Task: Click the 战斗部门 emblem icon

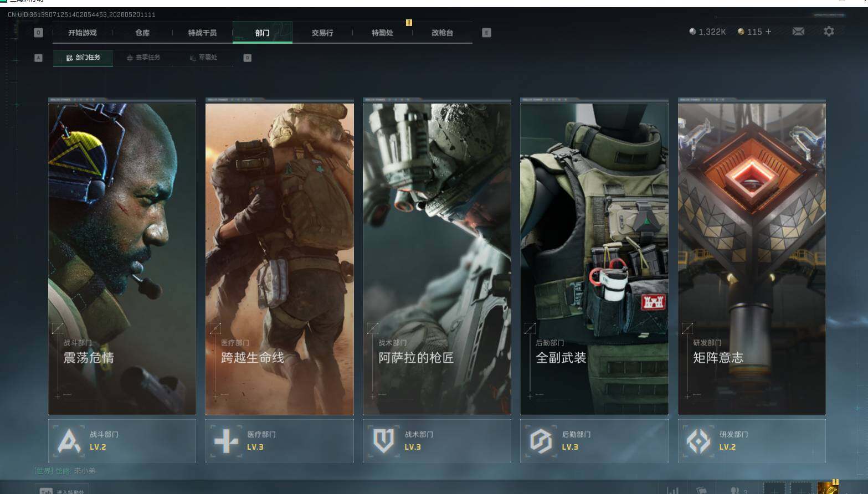Action: tap(69, 441)
